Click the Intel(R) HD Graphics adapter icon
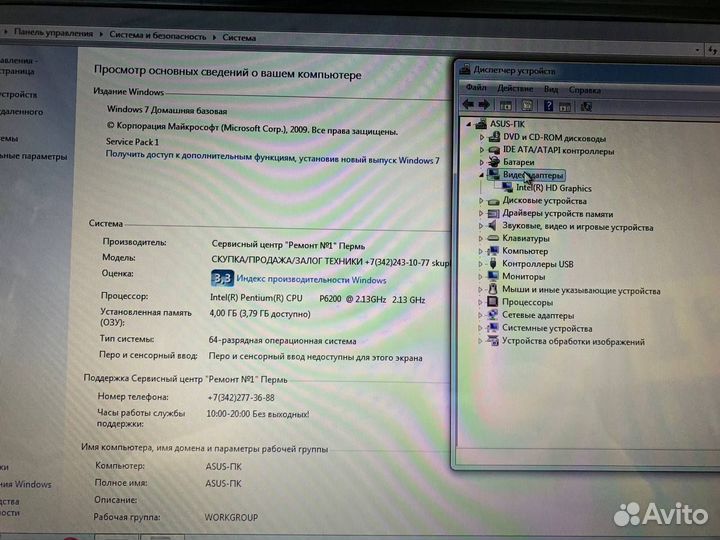720x540 pixels. [507, 187]
